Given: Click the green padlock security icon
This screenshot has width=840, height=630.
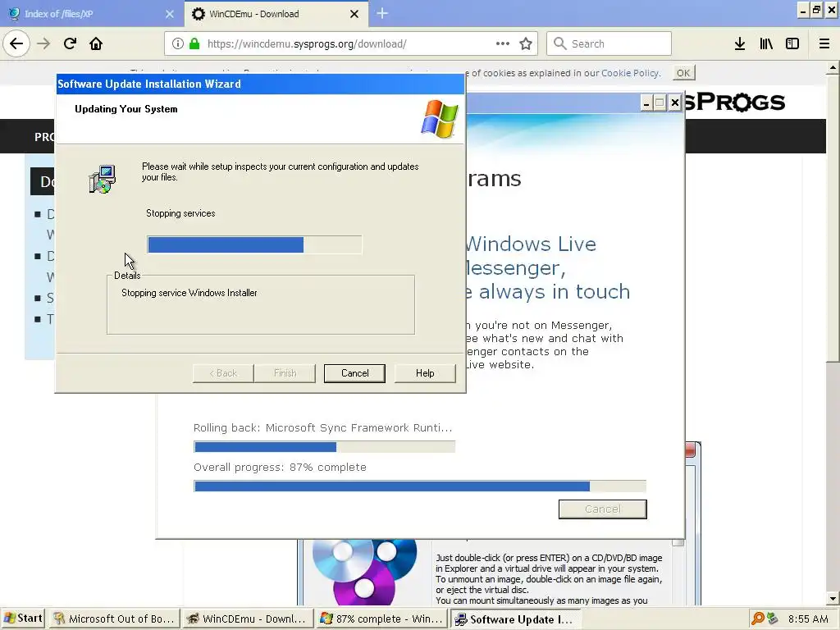Looking at the screenshot, I should click(x=194, y=43).
